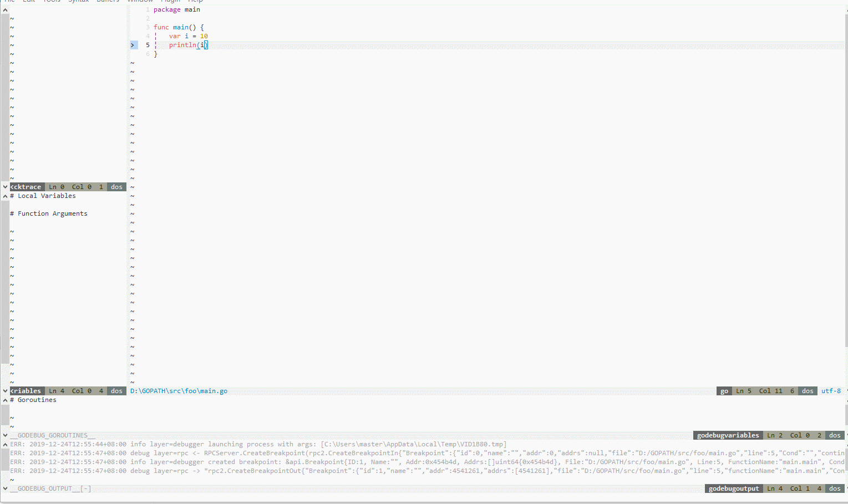
Task: Click the scroll-down arrow beside the riables status
Action: click(x=5, y=391)
